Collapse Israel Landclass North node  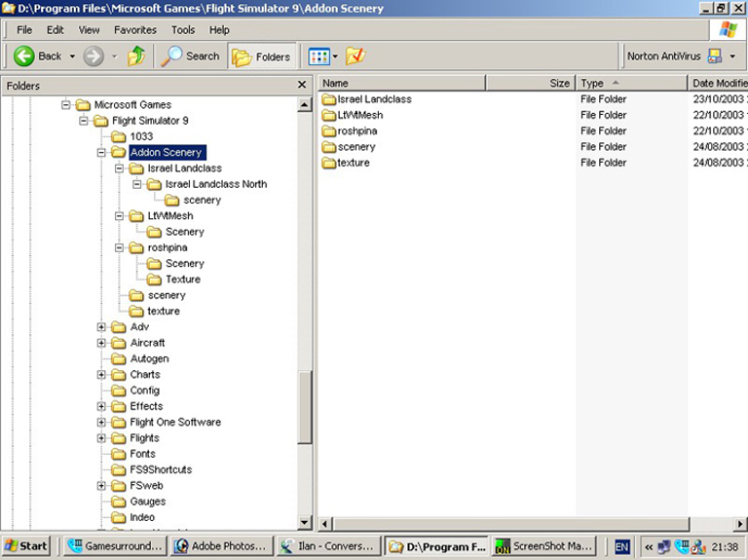pyautogui.click(x=137, y=184)
